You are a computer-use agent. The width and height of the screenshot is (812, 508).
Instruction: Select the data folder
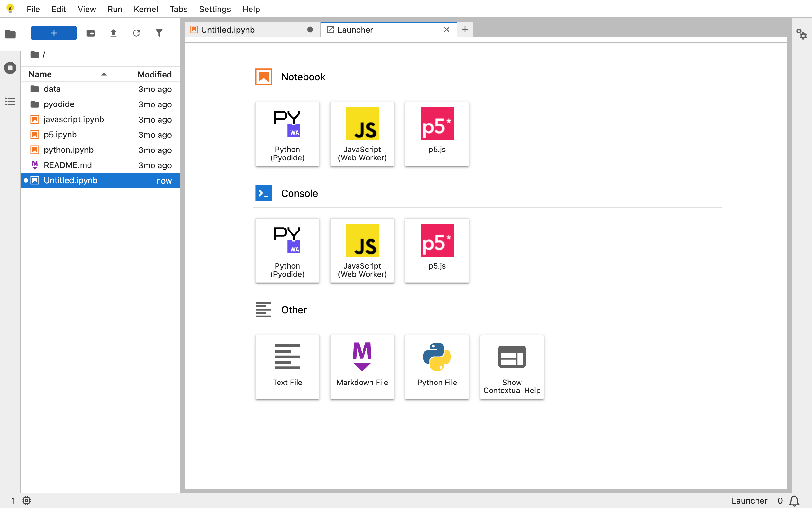(x=100, y=89)
